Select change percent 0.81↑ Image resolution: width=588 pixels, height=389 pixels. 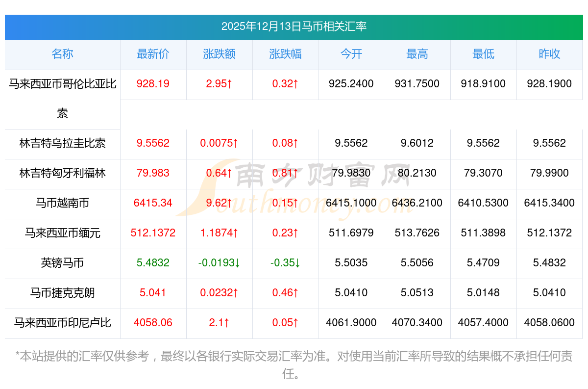coord(285,173)
